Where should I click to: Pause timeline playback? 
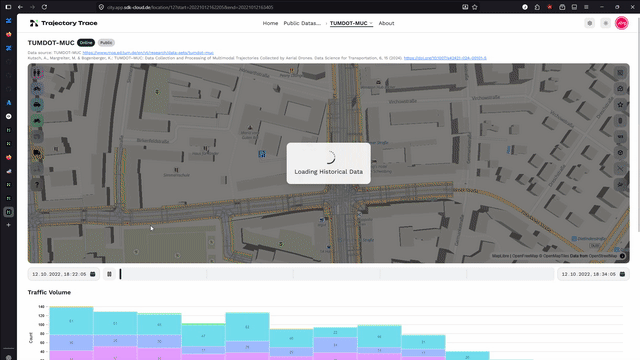109,274
